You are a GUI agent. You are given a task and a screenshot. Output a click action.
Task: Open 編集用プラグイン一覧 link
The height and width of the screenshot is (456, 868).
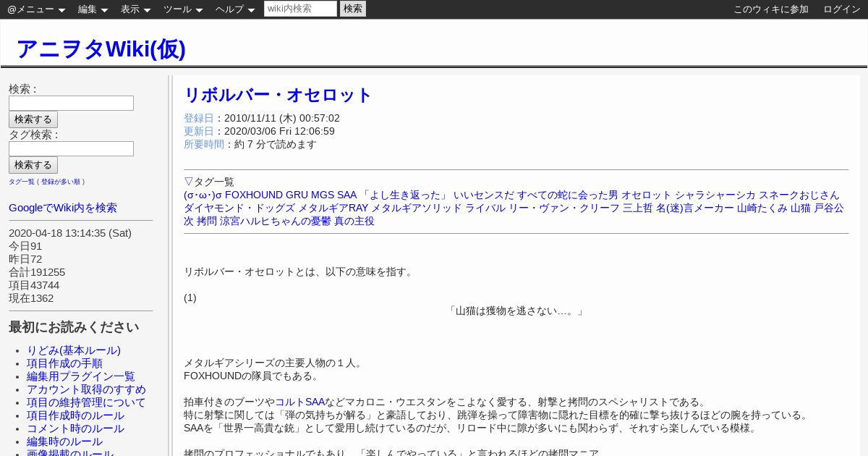81,376
